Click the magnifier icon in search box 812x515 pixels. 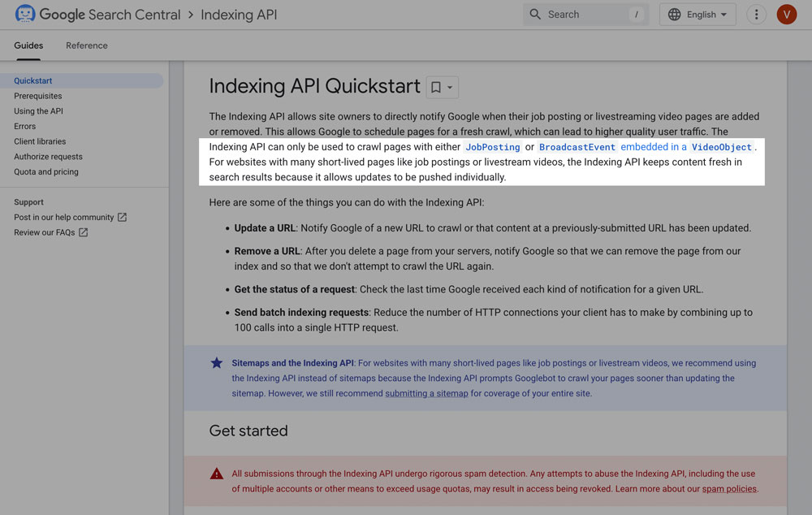click(535, 15)
